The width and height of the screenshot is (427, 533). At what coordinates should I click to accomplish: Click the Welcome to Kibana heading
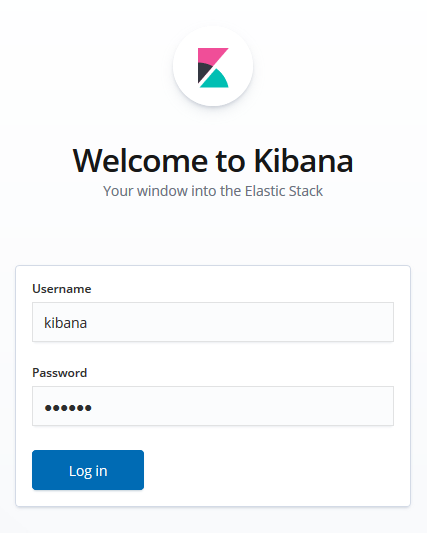pos(213,161)
